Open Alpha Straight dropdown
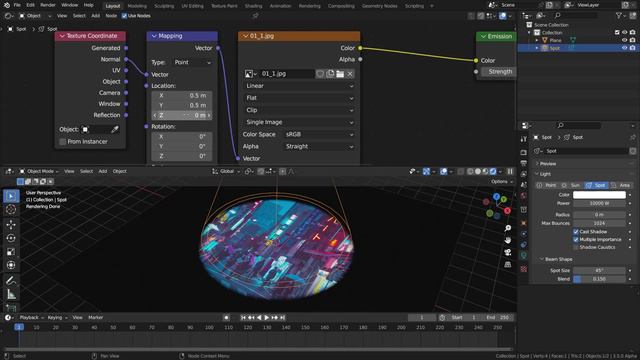The height and width of the screenshot is (360, 640). click(319, 146)
